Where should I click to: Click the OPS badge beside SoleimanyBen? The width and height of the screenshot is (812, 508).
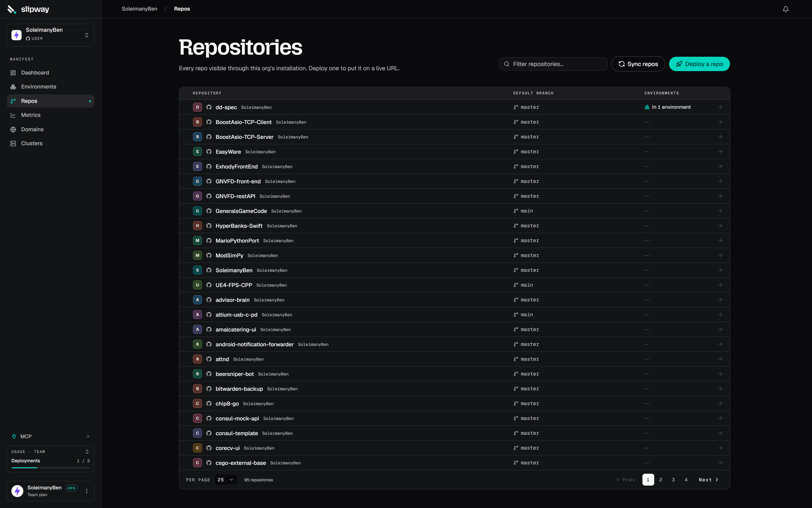[71, 488]
